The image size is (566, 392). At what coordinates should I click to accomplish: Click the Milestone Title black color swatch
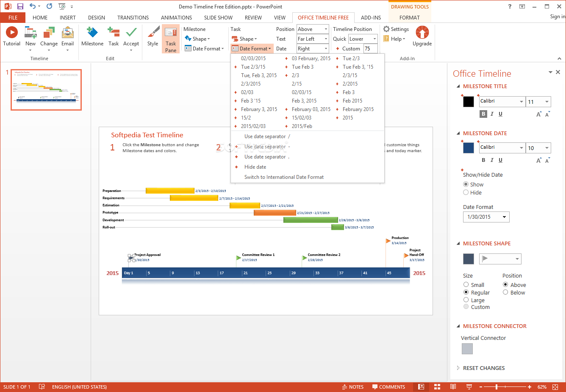click(x=468, y=102)
